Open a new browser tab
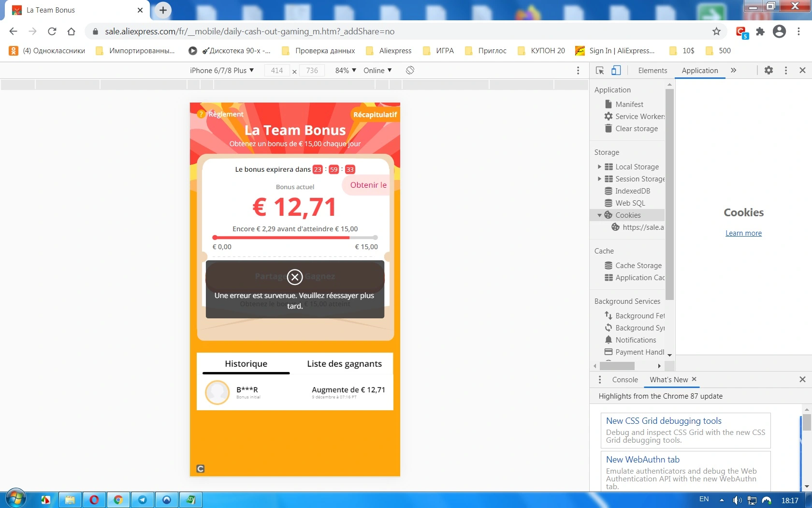This screenshot has width=812, height=508. point(163,10)
